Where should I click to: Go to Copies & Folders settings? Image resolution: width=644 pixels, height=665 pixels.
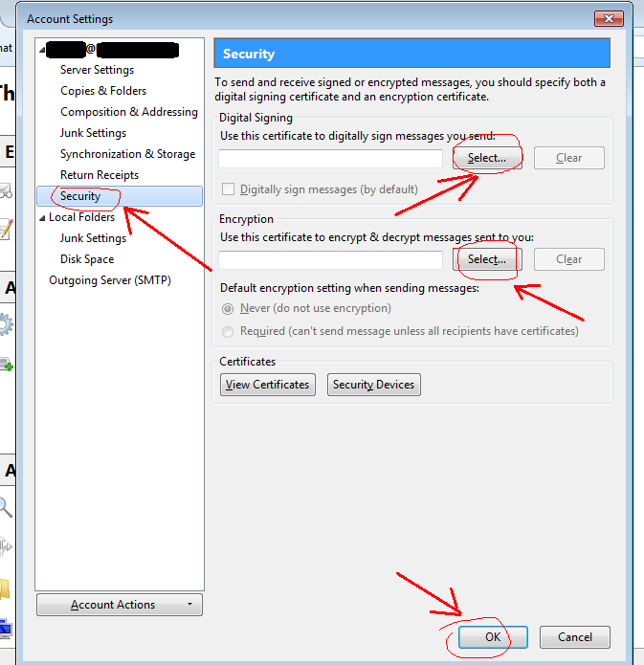tap(103, 91)
